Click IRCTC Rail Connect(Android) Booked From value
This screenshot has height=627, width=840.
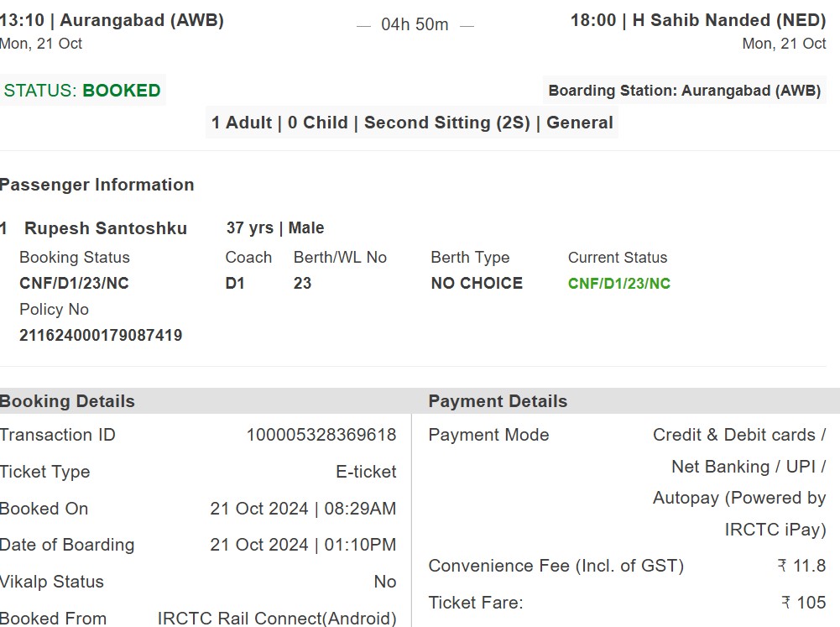coord(277,618)
